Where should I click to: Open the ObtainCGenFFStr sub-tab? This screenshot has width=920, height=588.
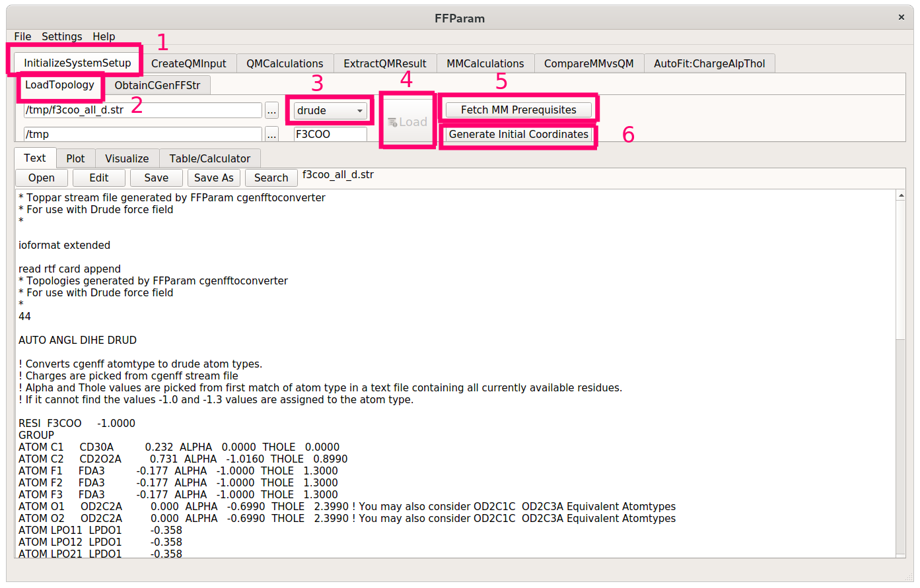[157, 85]
